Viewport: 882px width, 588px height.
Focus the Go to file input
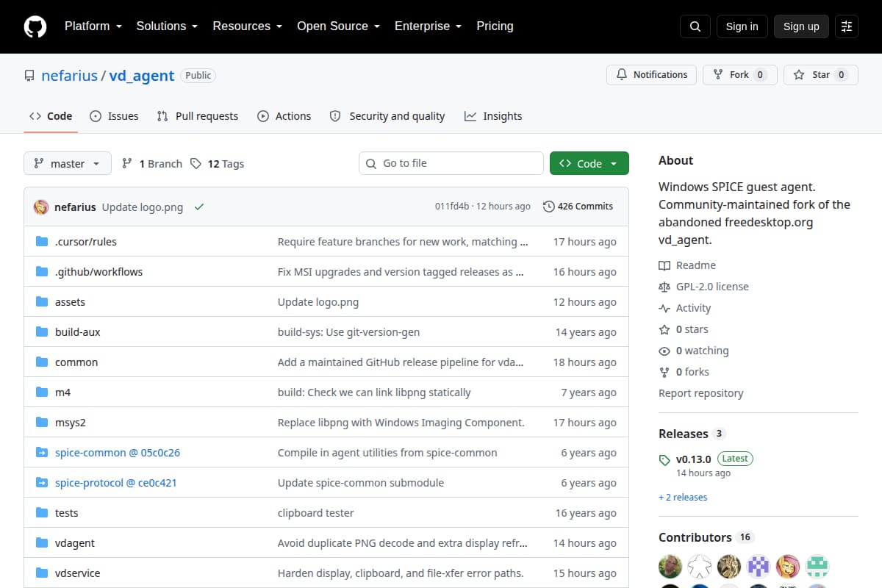[451, 163]
